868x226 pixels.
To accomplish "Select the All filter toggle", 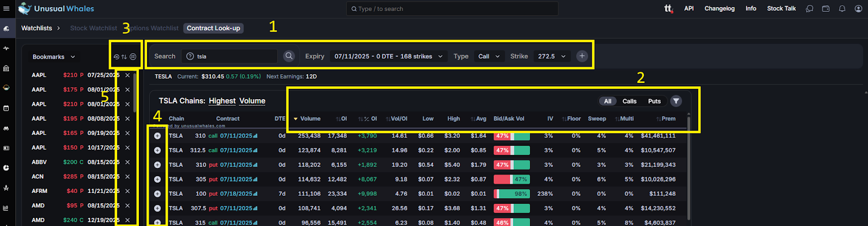I will coord(608,101).
